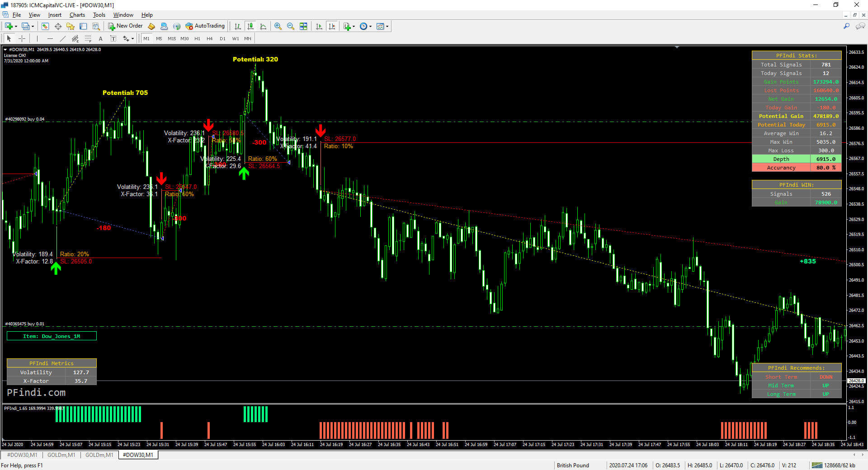Click the #40365475 buy 0.01 order line
Screen dimensions: 868x470
pos(25,324)
